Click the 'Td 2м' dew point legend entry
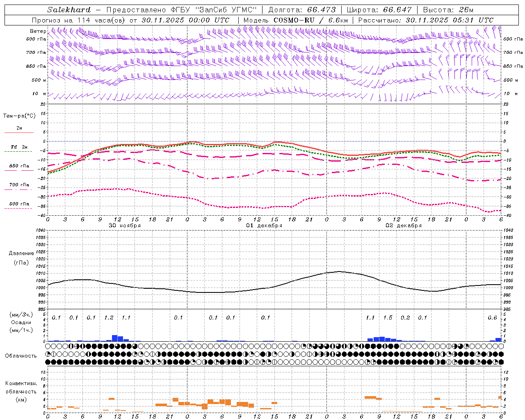Viewport: 525px width, 420px height. 19,147
